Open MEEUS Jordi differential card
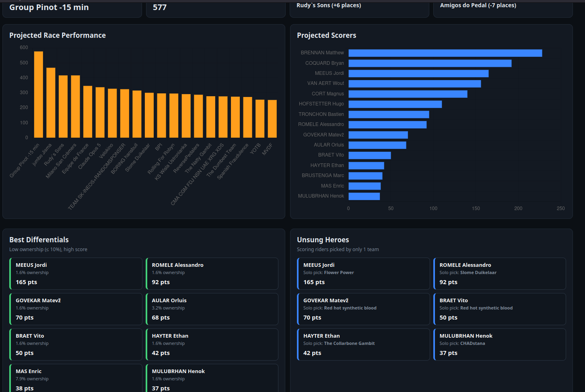Image resolution: width=585 pixels, height=392 pixels. point(76,274)
